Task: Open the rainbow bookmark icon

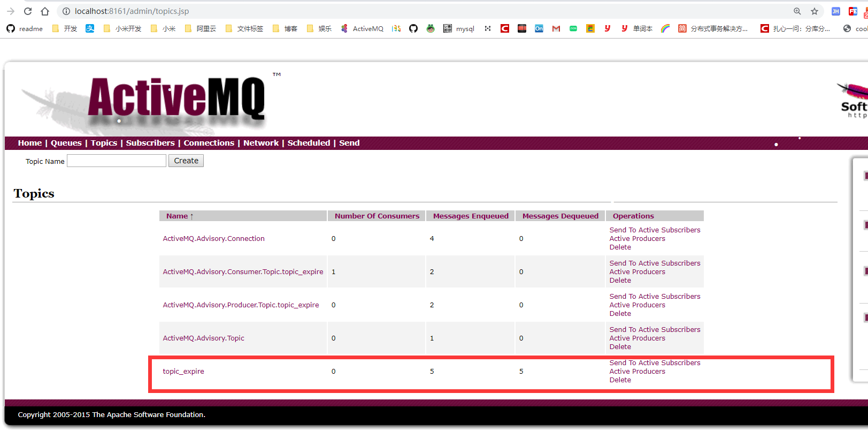Action: (x=665, y=28)
